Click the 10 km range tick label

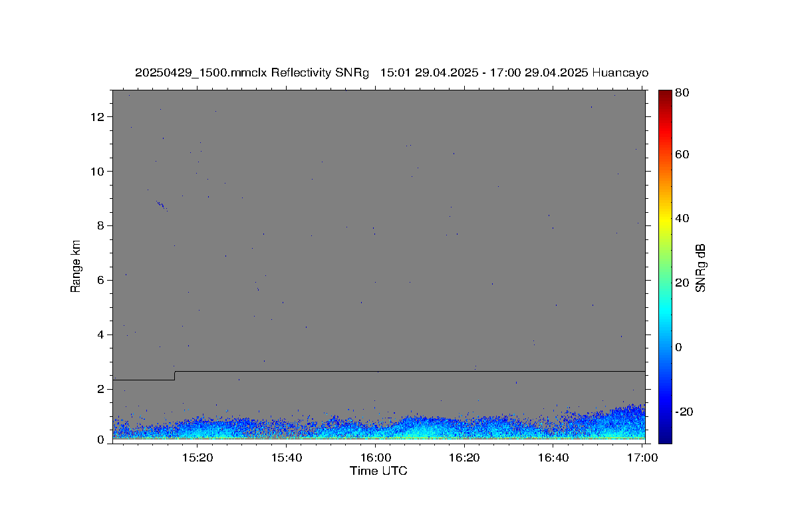[x=98, y=172]
